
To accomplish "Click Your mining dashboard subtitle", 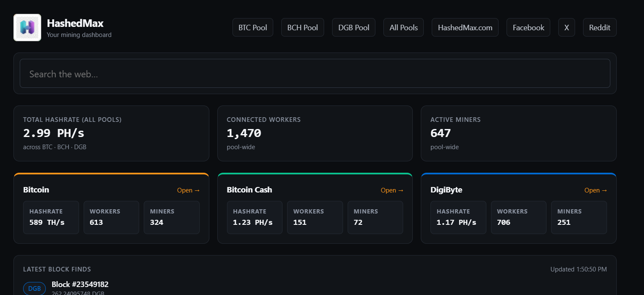I will click(x=79, y=35).
